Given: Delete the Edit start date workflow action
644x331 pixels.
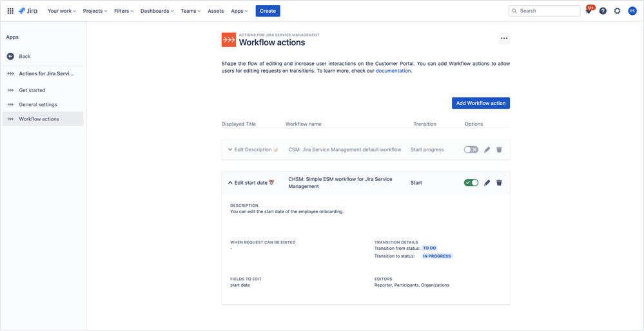Looking at the screenshot, I should 499,182.
